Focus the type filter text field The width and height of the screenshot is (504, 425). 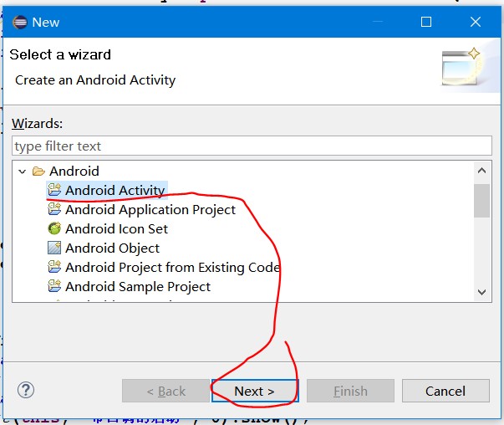[252, 146]
